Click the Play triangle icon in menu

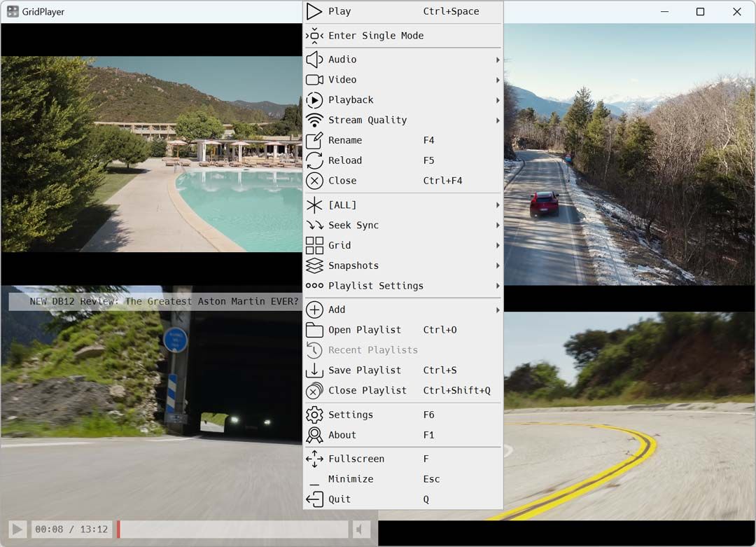click(x=314, y=11)
